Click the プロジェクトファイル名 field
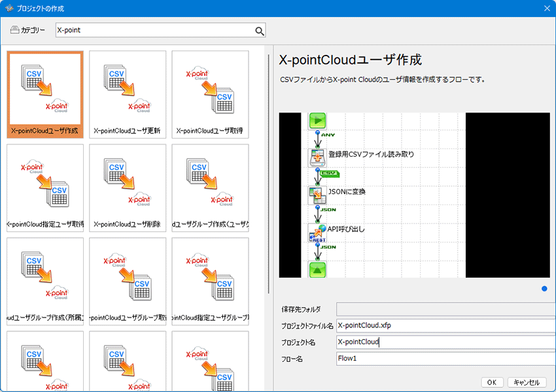556x392 pixels. (446, 325)
